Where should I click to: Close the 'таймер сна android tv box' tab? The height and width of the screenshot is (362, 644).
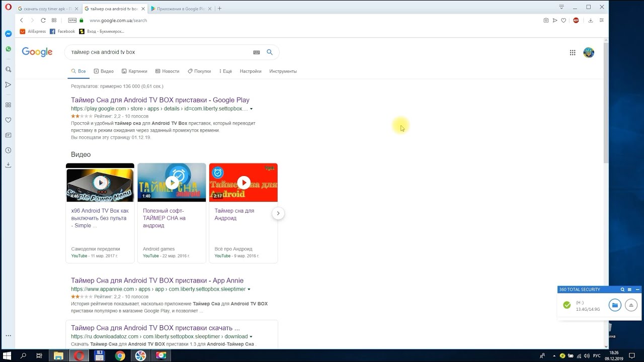pyautogui.click(x=143, y=9)
